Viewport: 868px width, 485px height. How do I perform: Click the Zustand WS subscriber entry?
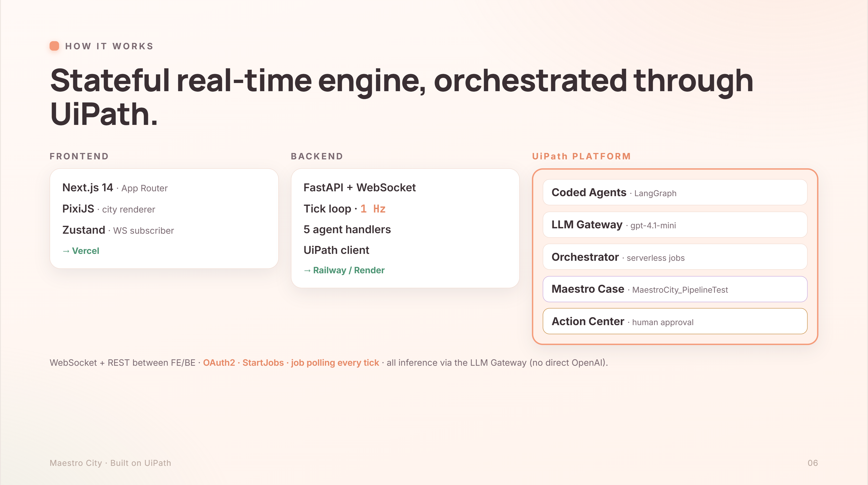pos(118,230)
